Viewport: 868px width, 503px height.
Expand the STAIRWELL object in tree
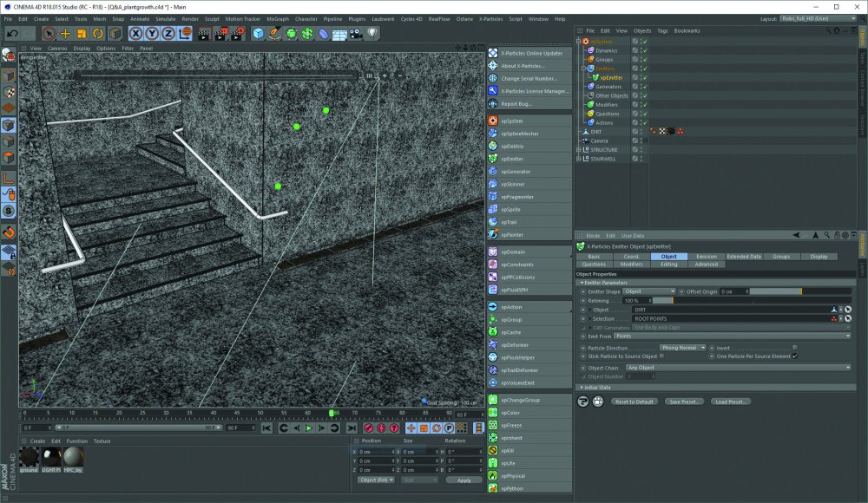click(579, 159)
